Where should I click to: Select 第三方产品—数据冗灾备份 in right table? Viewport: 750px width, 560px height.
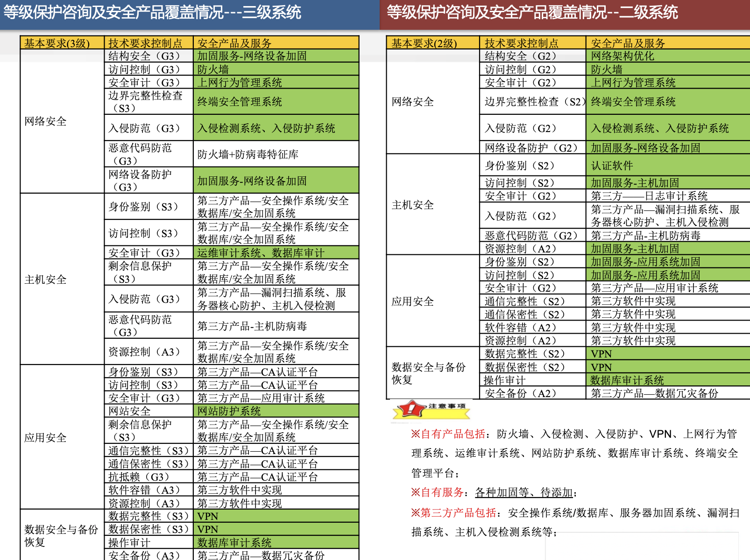tap(668, 393)
